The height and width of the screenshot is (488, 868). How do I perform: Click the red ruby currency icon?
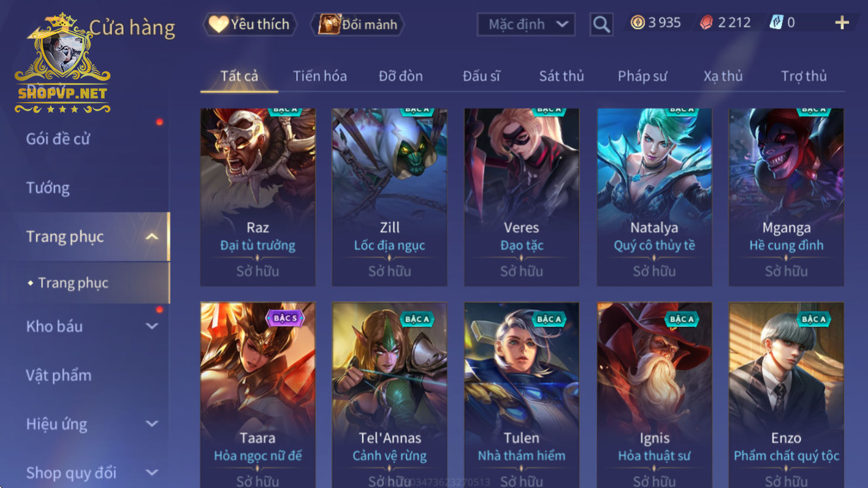point(706,23)
